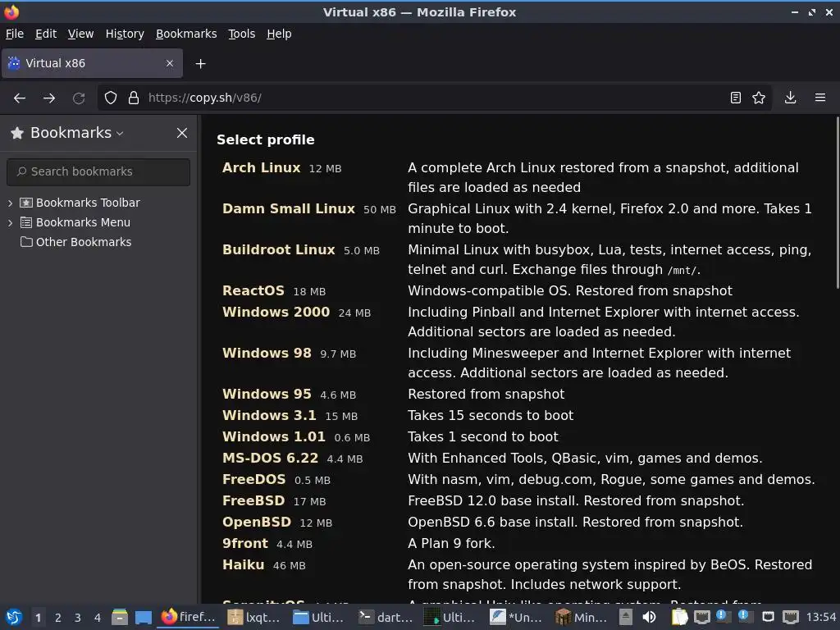Open the Tools menu
This screenshot has height=630, width=840.
242,34
